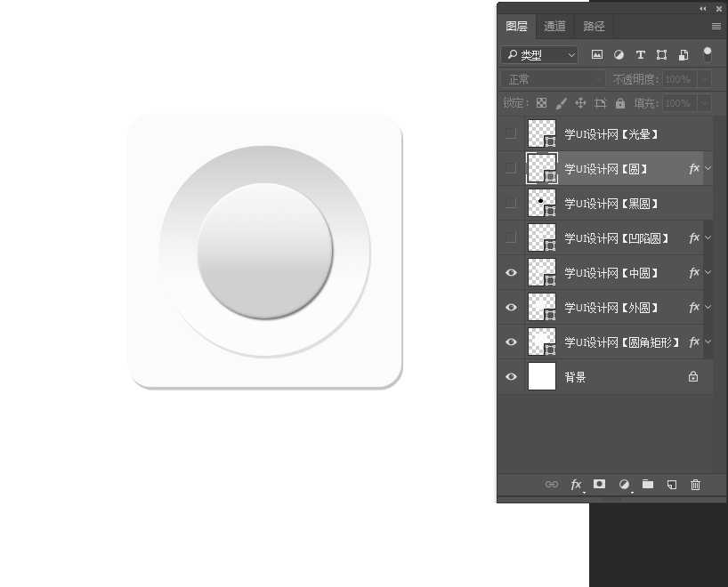Image resolution: width=728 pixels, height=587 pixels.
Task: Show the 【光晕】 layer
Action: point(511,133)
